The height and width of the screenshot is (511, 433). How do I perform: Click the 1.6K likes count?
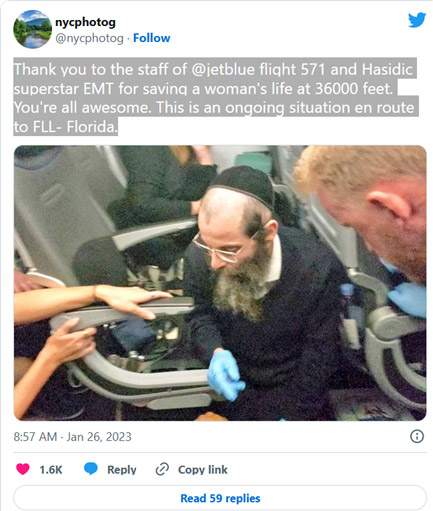(x=51, y=470)
